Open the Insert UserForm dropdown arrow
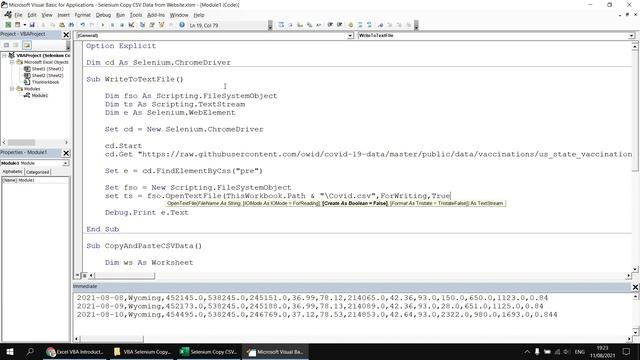Viewport: 640px width, 360px height. coord(24,25)
